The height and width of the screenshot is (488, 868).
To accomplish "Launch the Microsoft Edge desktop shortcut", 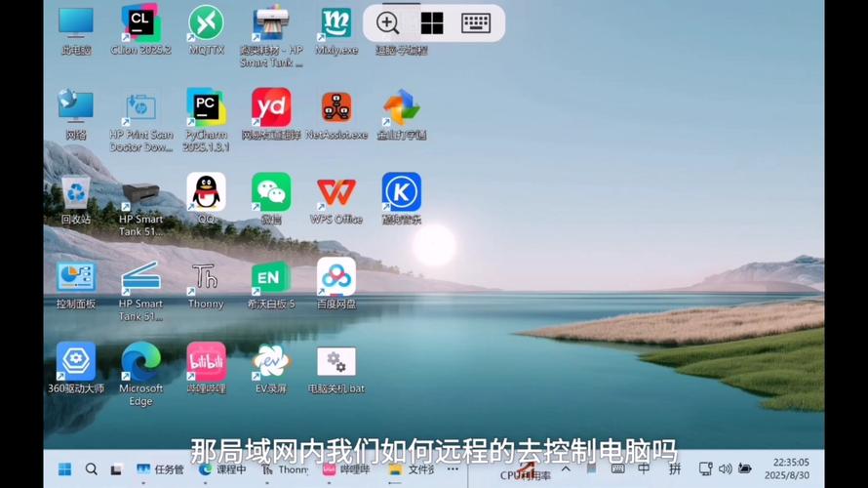I will 140,362.
